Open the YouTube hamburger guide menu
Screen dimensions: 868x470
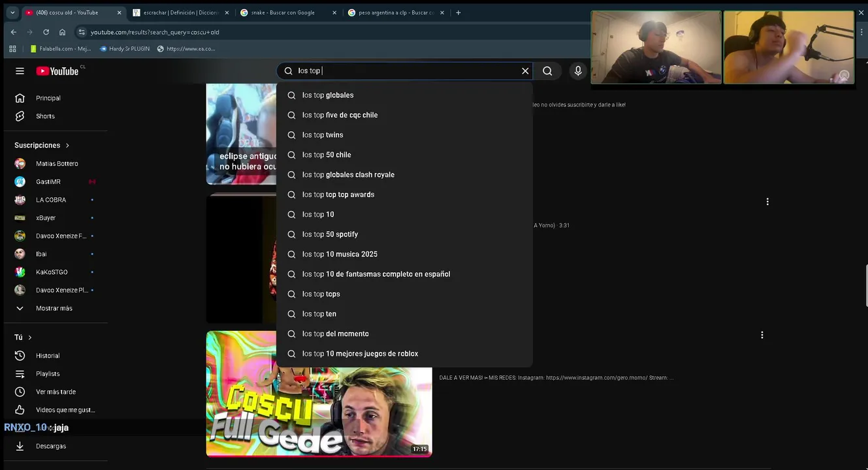pos(20,71)
